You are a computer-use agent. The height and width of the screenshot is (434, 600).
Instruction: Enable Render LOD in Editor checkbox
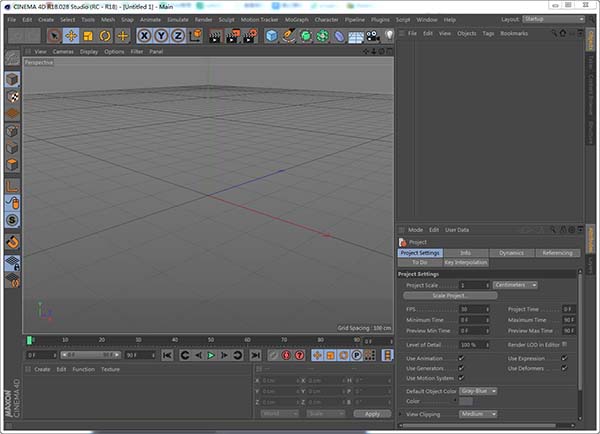pos(565,344)
